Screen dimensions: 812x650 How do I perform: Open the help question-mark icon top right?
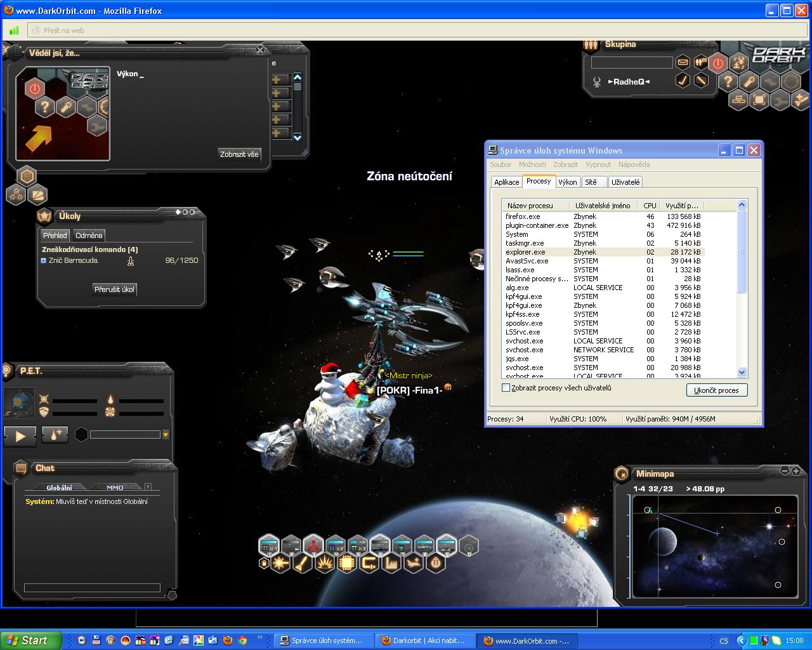(x=728, y=81)
